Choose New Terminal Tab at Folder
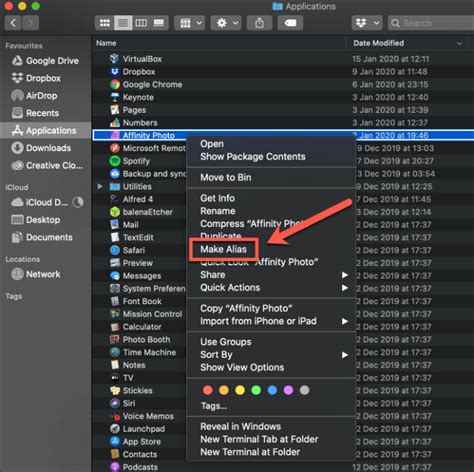Viewport: 474px width, 472px height. click(x=271, y=439)
